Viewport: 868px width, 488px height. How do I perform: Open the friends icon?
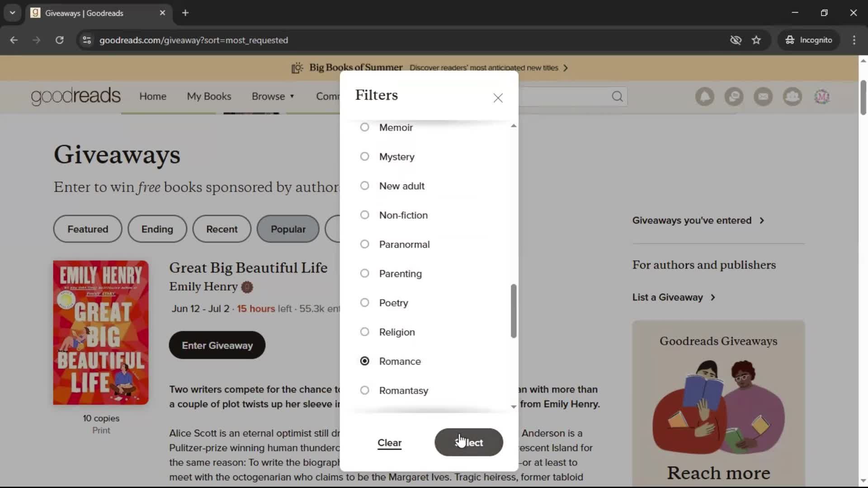[793, 97]
